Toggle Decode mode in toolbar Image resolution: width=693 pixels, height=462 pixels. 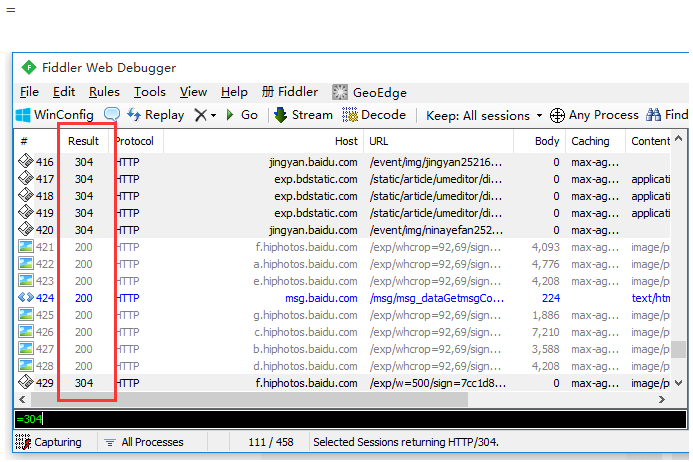374,115
